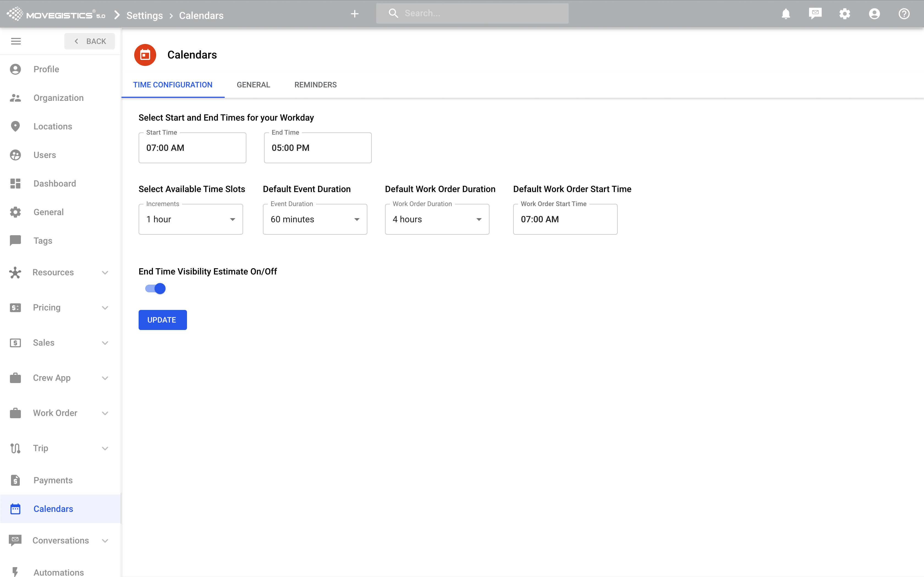Switch to the Reminders tab
Screen dimensions: 924x577
(315, 85)
